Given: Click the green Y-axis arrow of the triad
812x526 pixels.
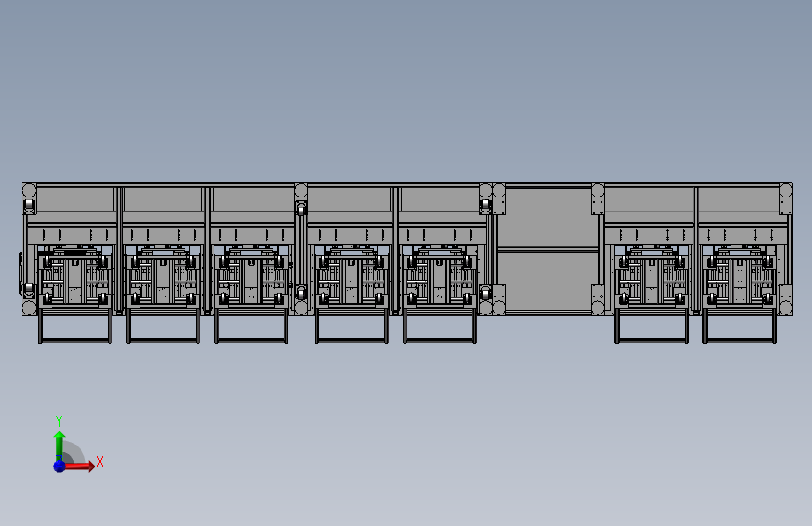Looking at the screenshot, I should click(x=59, y=446).
